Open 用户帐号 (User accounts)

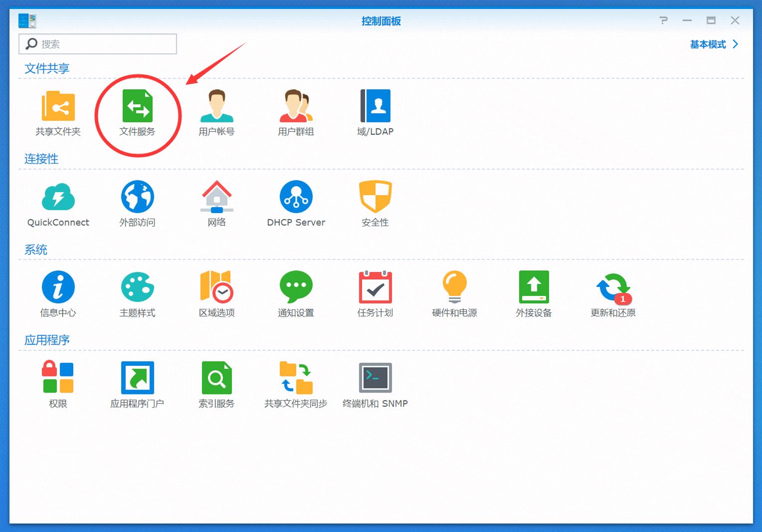(217, 106)
